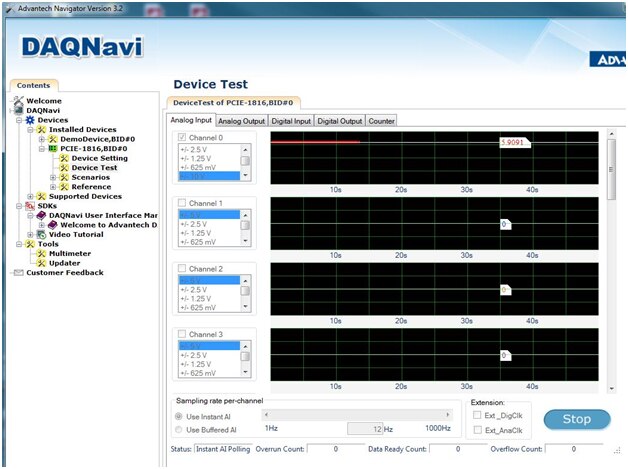Click the SDKs icon in the tree

[30, 206]
